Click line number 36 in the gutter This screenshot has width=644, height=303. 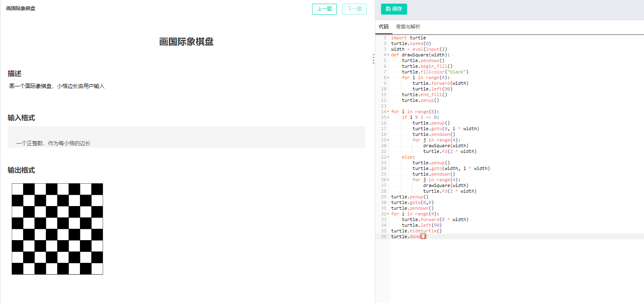[x=383, y=236]
